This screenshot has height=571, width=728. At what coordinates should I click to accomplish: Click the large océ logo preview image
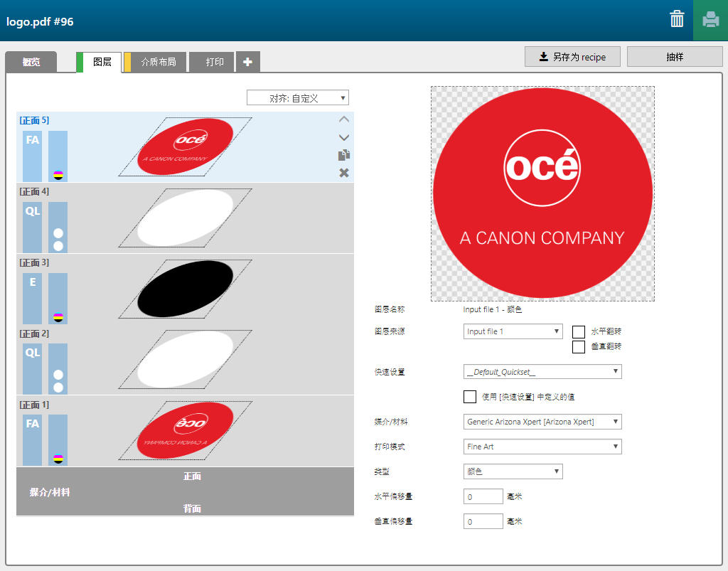click(x=542, y=193)
